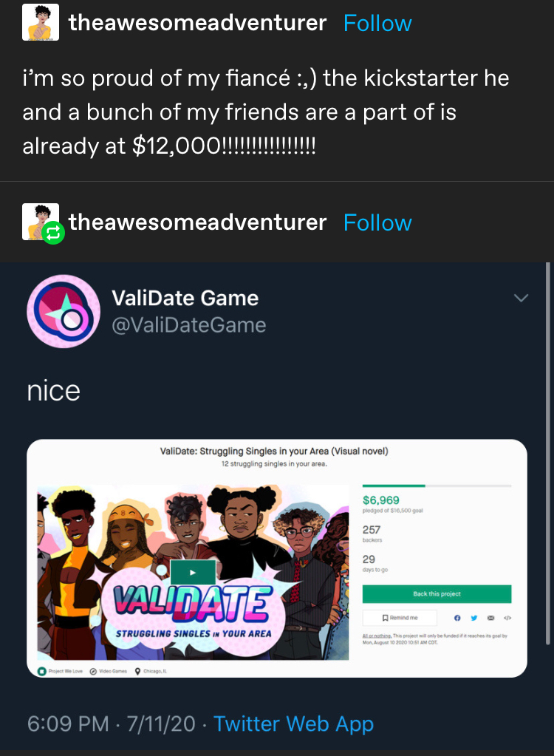Expand the tweet options chevron
Screen dimensions: 554x756
coord(521,298)
